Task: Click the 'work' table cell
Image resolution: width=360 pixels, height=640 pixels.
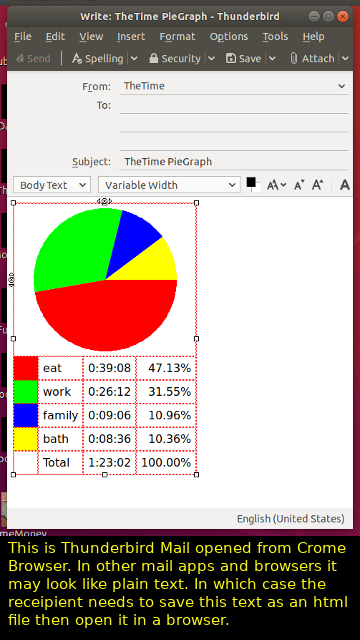Action: (60, 392)
